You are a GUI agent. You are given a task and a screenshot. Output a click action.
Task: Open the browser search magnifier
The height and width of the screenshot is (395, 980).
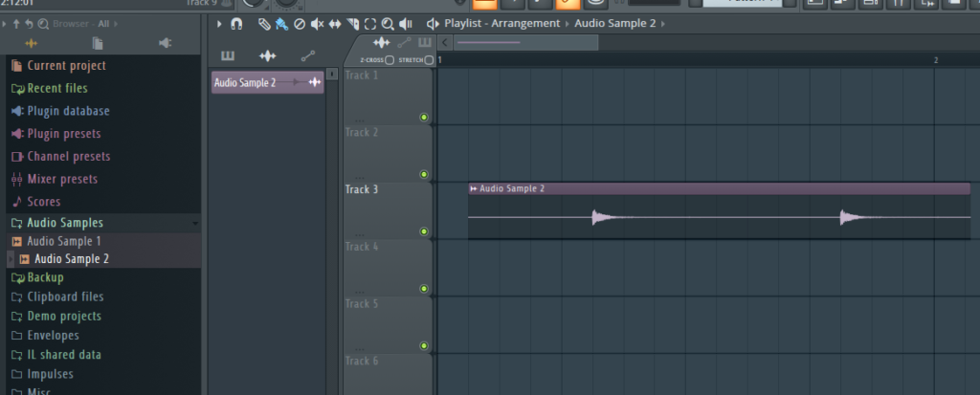click(42, 24)
